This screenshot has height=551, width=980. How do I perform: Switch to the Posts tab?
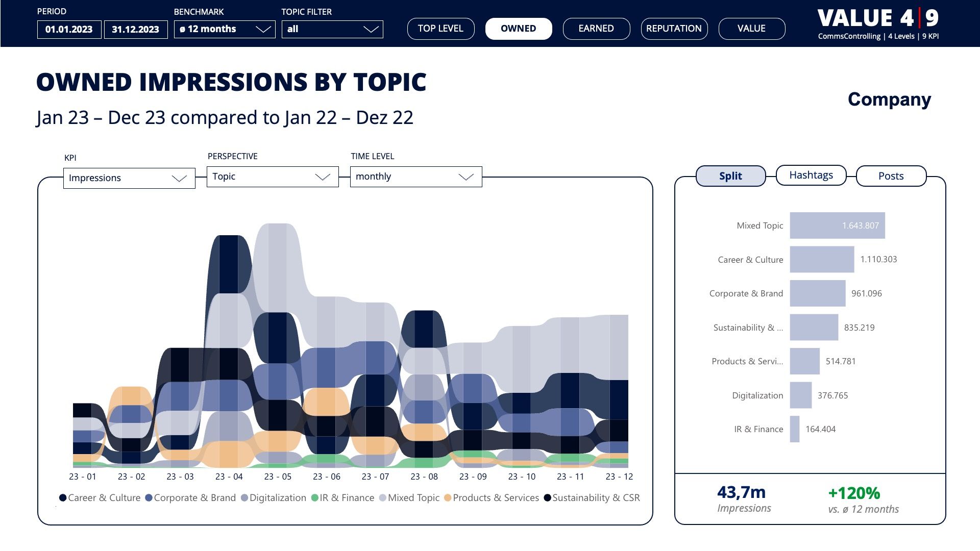(x=891, y=176)
